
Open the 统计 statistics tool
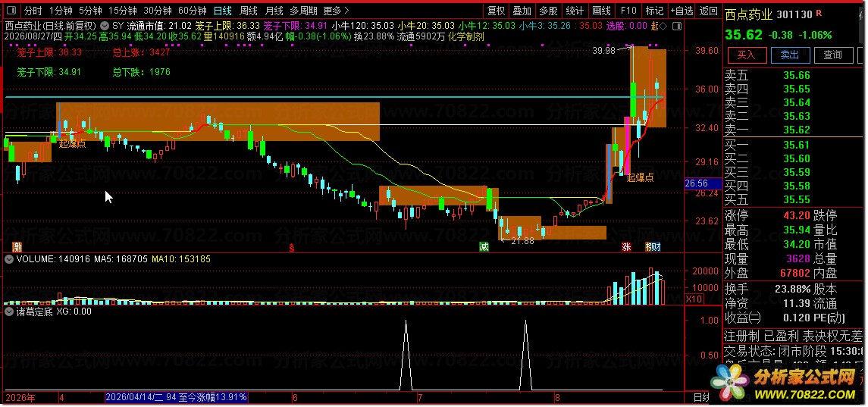point(575,11)
